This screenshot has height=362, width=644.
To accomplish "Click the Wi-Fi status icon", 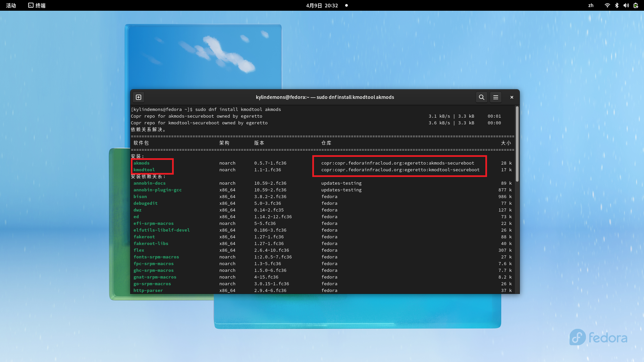I will point(607,5).
